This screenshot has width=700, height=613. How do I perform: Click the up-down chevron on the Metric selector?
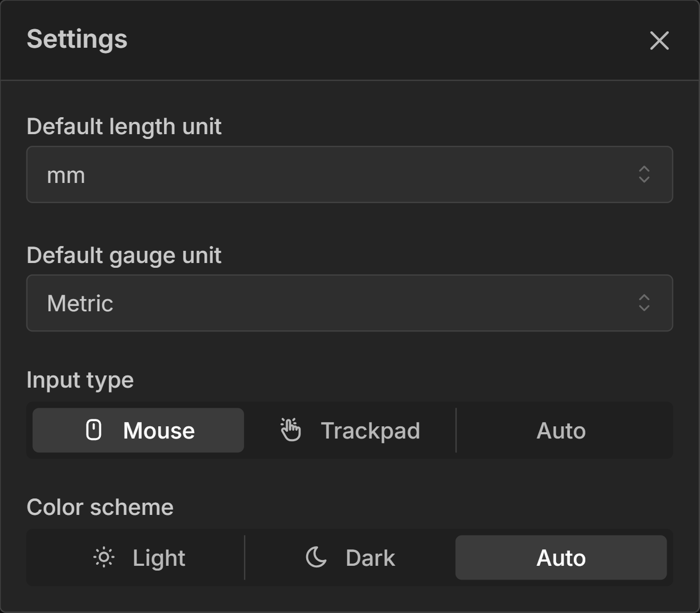tap(644, 303)
